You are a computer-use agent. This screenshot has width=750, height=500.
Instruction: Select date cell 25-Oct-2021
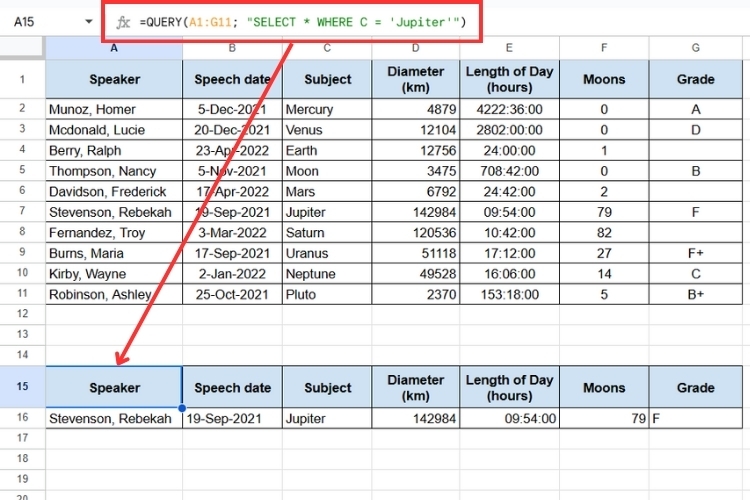coord(232,294)
